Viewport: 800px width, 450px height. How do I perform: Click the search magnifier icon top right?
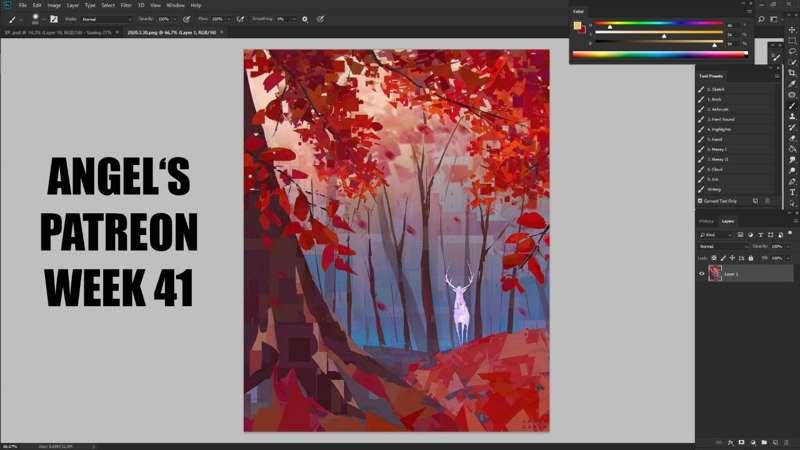pyautogui.click(x=761, y=19)
